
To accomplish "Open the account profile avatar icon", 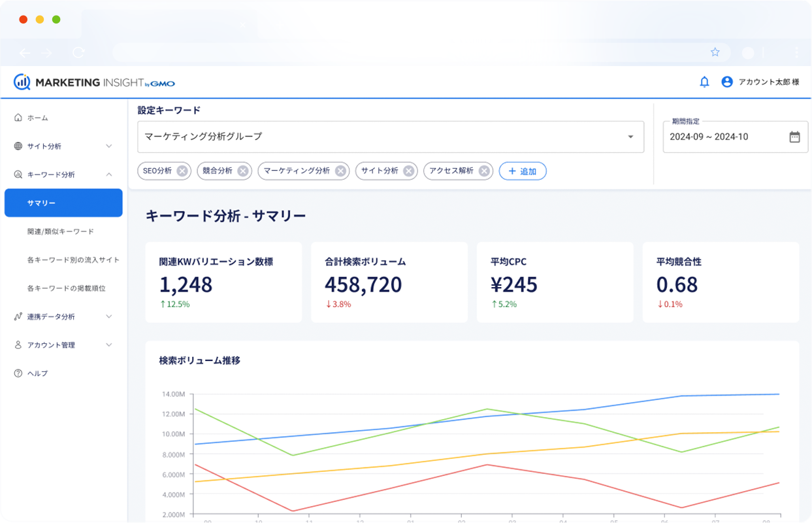I will pos(727,82).
